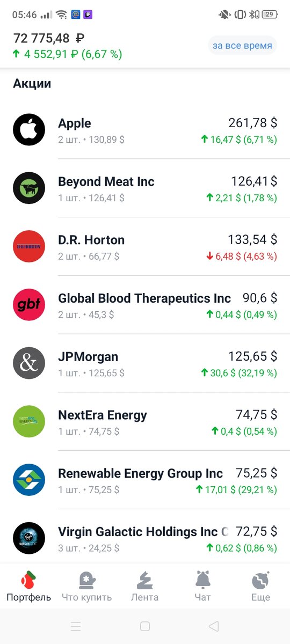Open the 'Еще' tab
Image resolution: width=290 pixels, height=644 pixels.
tap(260, 586)
